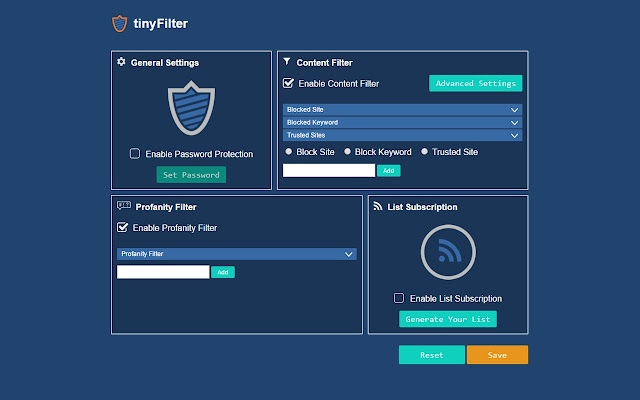Click the Profanity Filter speech bubble icon
This screenshot has height=400, width=640.
click(x=124, y=205)
